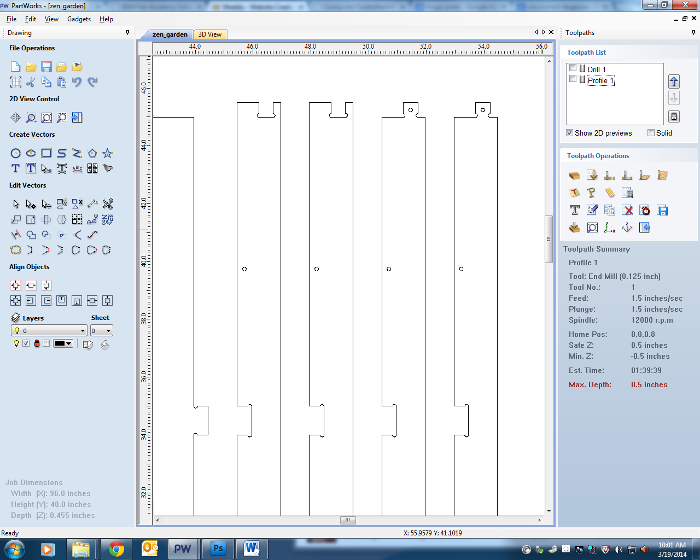The height and width of the screenshot is (560, 700).
Task: Click the Preview toolpaths block icon
Action: [x=575, y=228]
